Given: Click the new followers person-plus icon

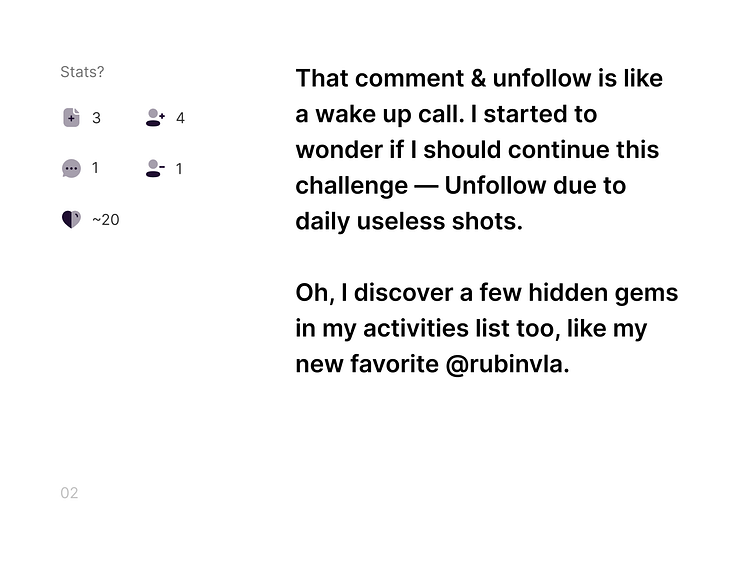Looking at the screenshot, I should coord(155,118).
